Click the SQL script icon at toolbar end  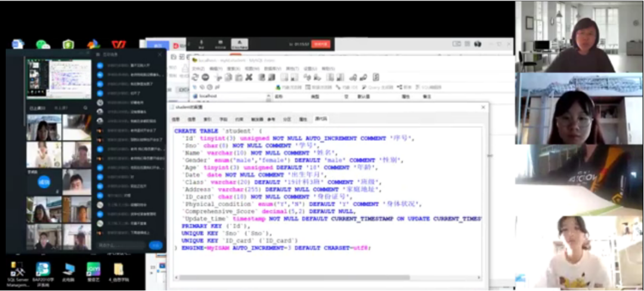tap(376, 77)
